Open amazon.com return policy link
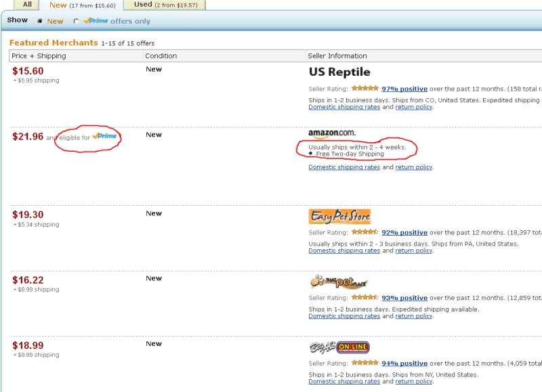This screenshot has width=542, height=392. tap(414, 167)
